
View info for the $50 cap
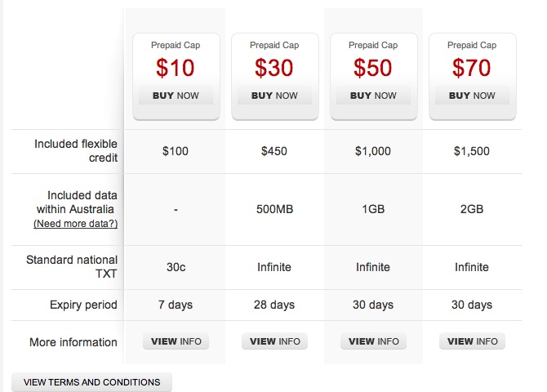(x=374, y=341)
